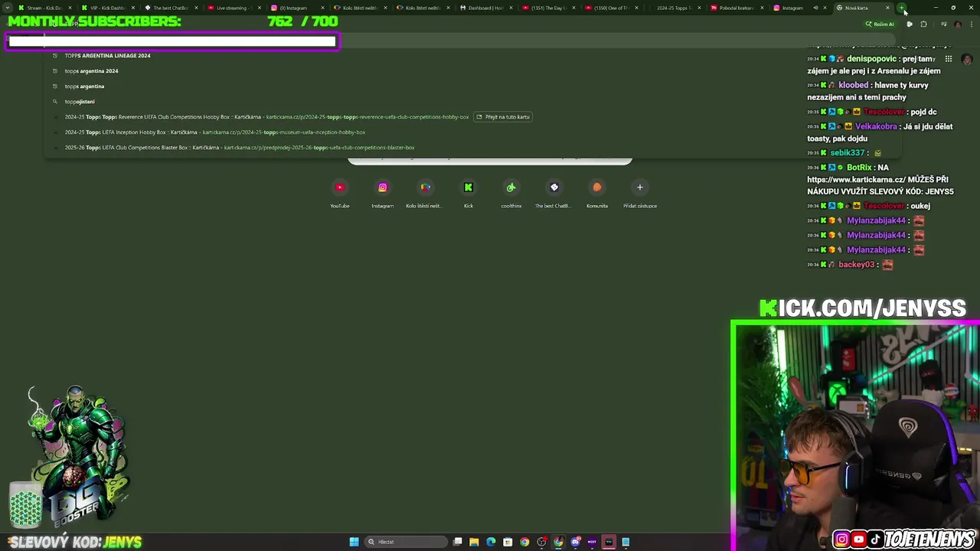Viewport: 980px width, 551px height.
Task: Switch to (9) Instagram tab
Action: click(x=296, y=8)
